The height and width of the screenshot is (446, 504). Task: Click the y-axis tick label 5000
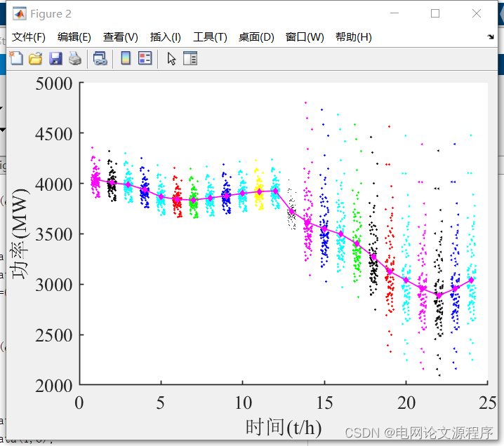(53, 84)
